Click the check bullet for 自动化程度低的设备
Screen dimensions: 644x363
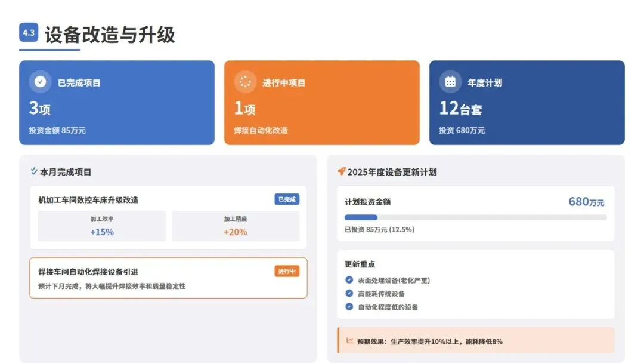pos(349,307)
